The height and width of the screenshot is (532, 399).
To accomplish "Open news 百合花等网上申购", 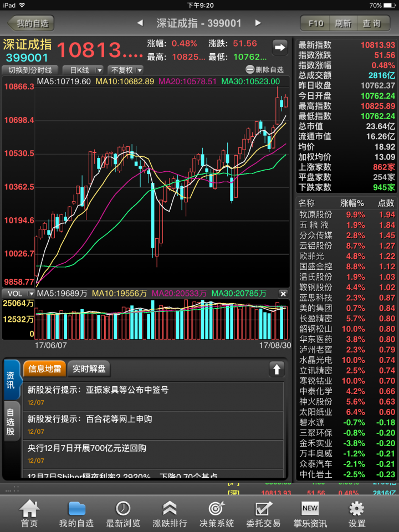I will tap(153, 425).
